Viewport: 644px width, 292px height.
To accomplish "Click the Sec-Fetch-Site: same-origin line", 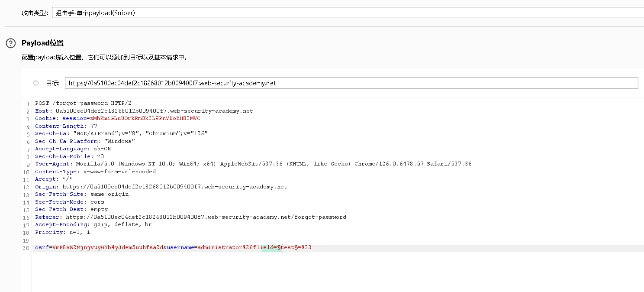I will [82, 194].
